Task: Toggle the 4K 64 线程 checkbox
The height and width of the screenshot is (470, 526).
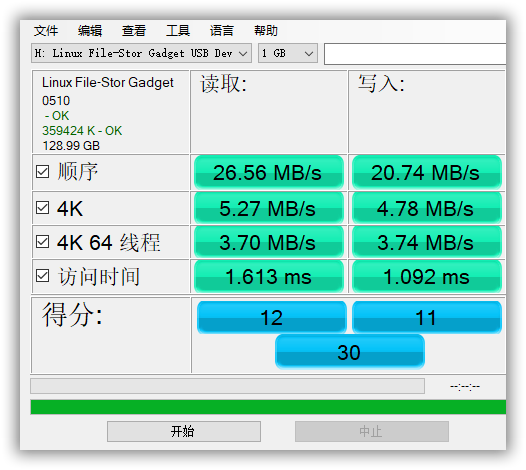Action: pos(43,242)
